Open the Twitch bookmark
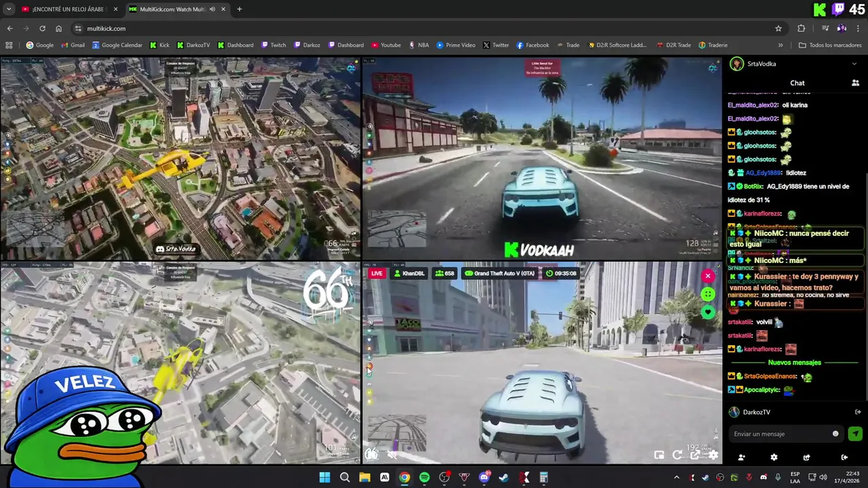Viewport: 868px width, 488px height. click(x=273, y=45)
